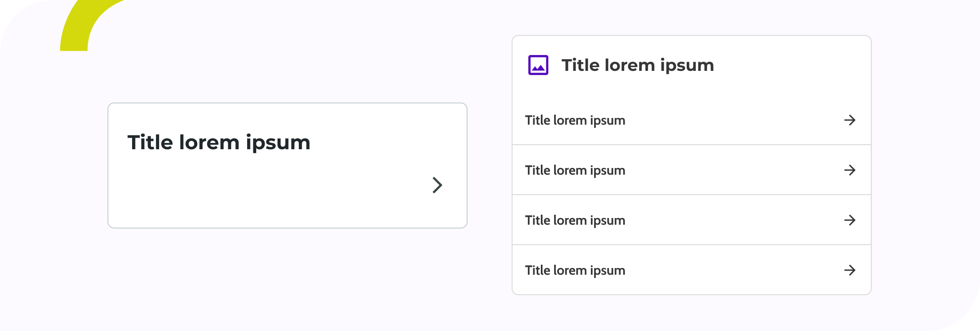Screen dimensions: 980x331
Task: Click divider between second and third list rows
Action: point(692,195)
